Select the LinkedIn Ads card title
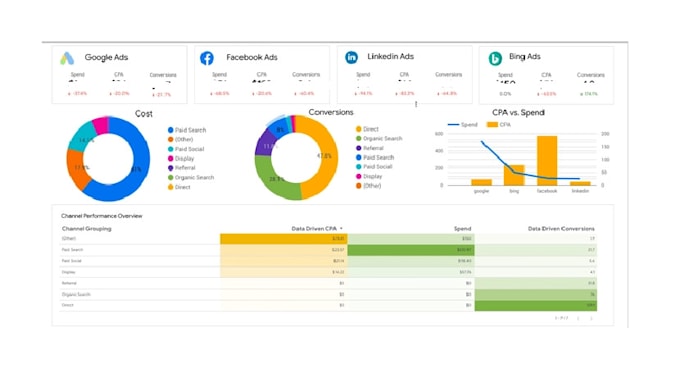 [390, 56]
